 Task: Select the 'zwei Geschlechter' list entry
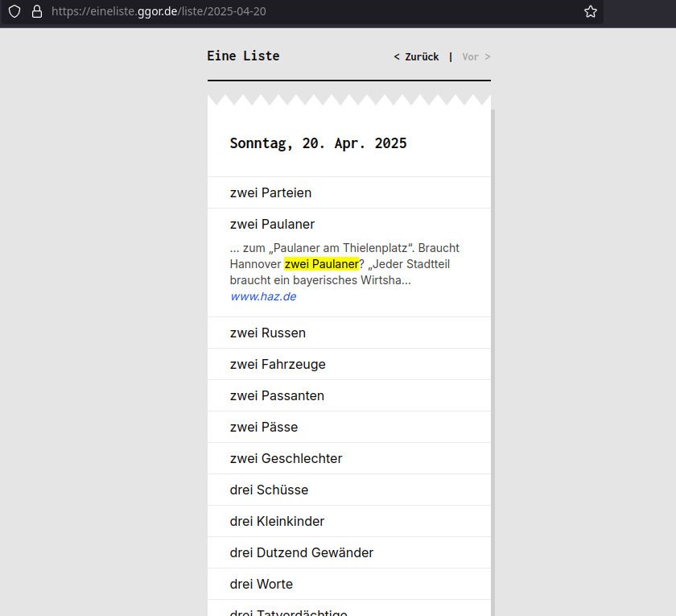[x=349, y=458]
